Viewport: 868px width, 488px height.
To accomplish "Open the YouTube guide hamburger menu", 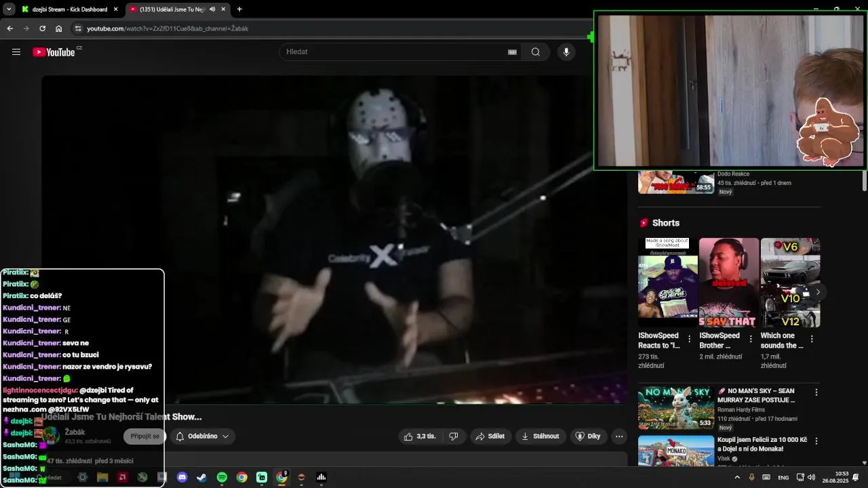I will click(x=16, y=52).
